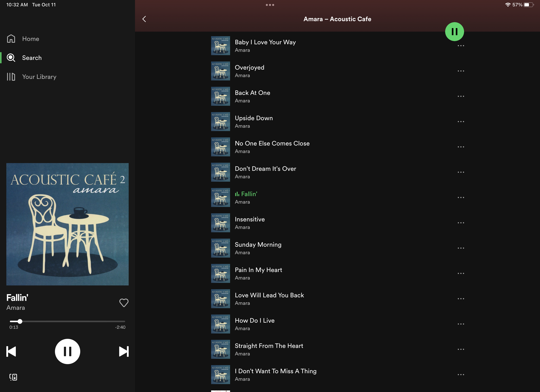Play the track How Do I Live
540x392 pixels.
pyautogui.click(x=337, y=324)
